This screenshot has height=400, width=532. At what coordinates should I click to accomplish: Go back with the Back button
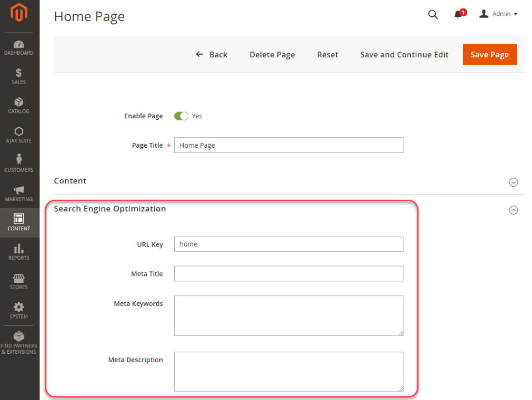coord(212,55)
